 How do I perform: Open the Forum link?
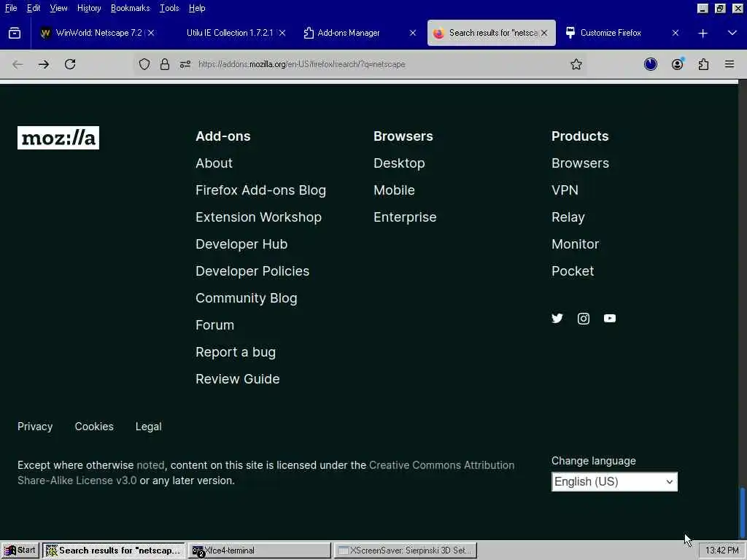pos(215,325)
